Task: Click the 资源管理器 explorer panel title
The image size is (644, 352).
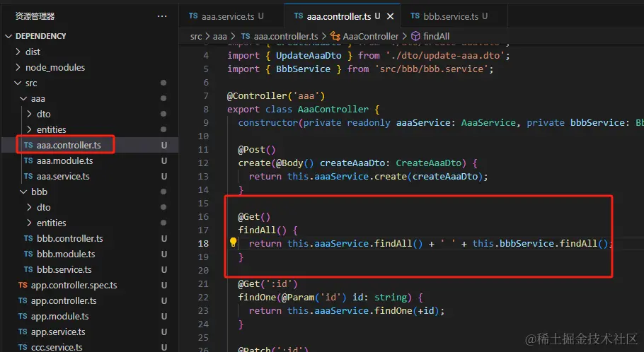Action: 35,16
